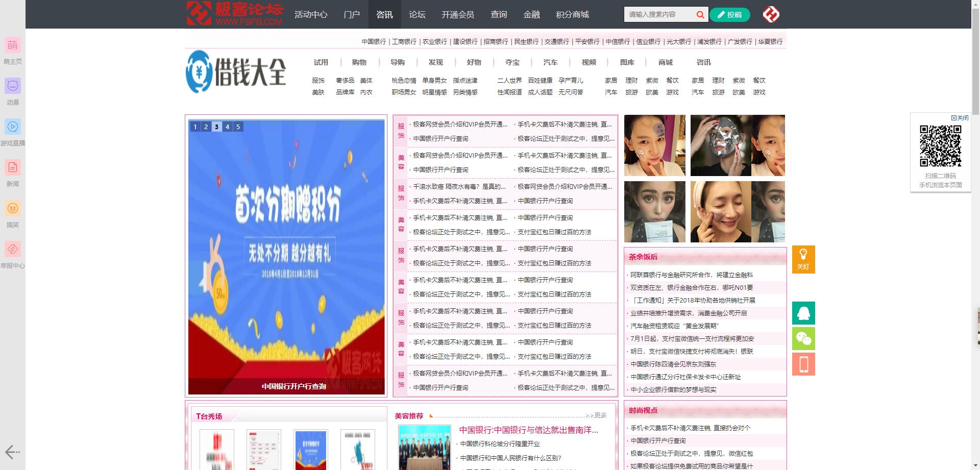Focus the search input field

tap(658, 15)
